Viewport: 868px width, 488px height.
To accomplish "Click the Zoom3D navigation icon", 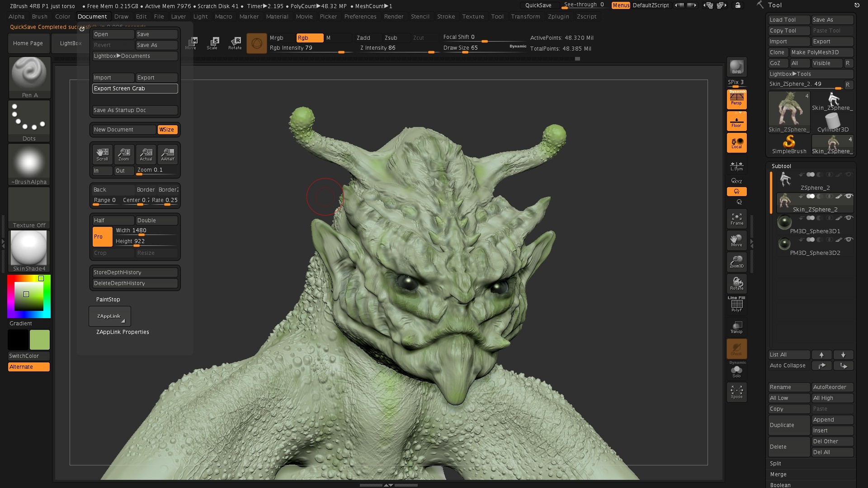I will tap(736, 261).
